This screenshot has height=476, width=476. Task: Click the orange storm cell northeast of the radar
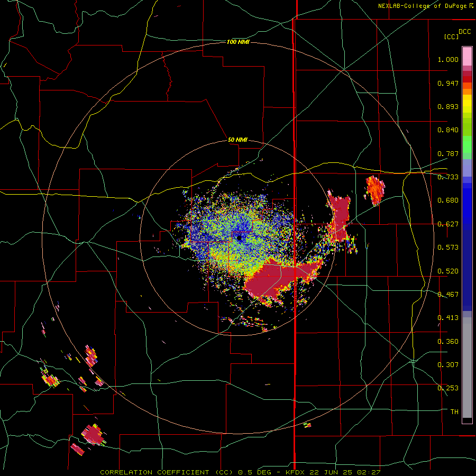(x=375, y=190)
